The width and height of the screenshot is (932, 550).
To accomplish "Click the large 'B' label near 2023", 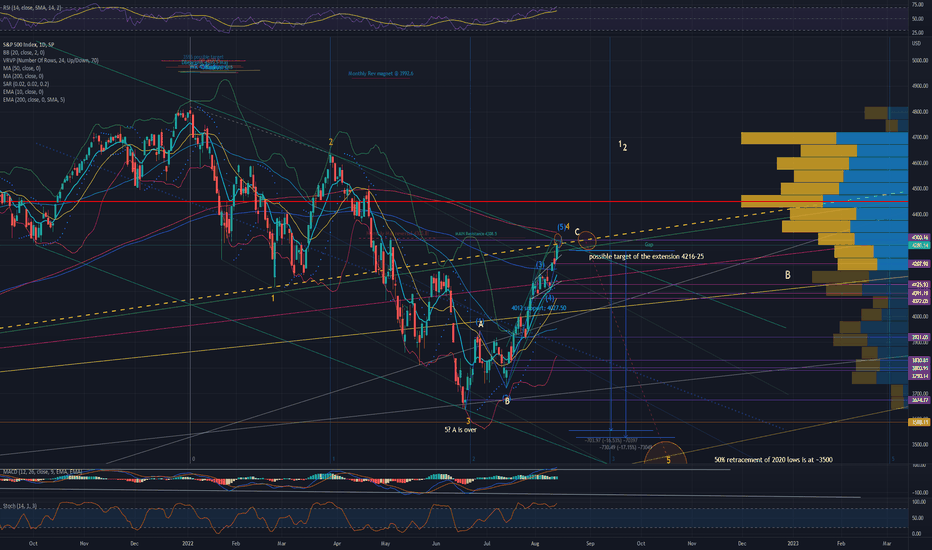I will [788, 275].
